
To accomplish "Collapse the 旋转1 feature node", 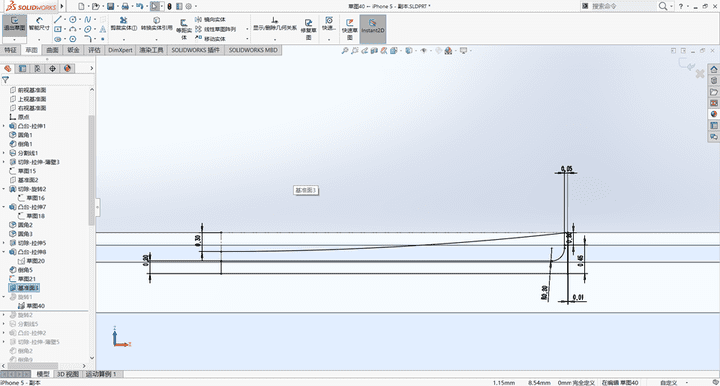I will (4, 297).
